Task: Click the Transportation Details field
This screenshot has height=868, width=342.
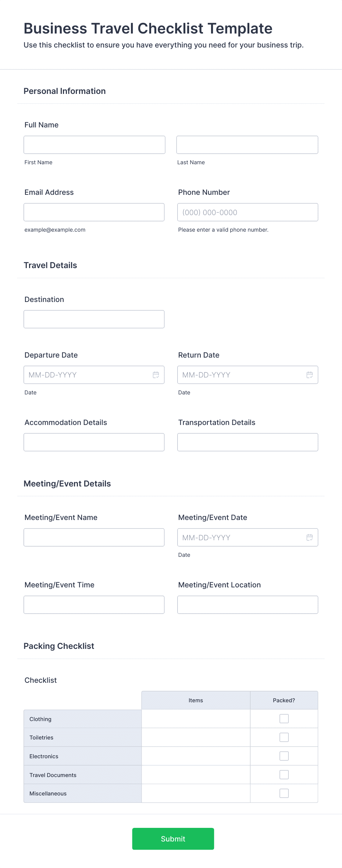Action: pos(247,442)
